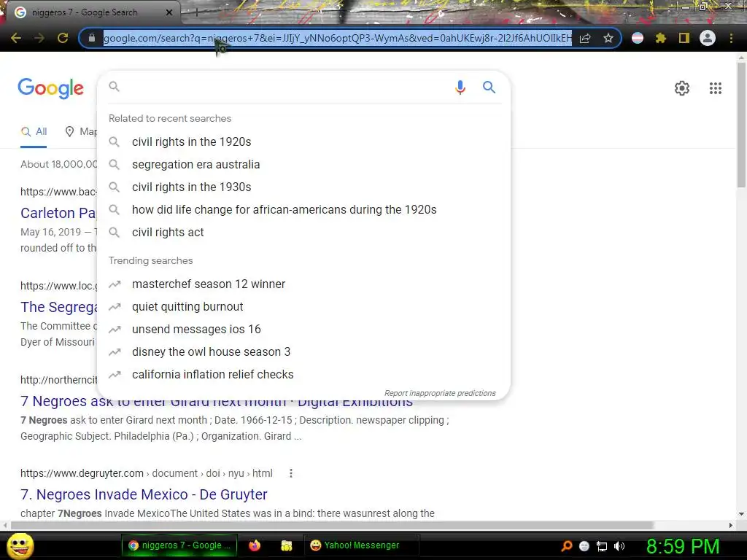Open the search tray icon in taskbar

point(567,545)
